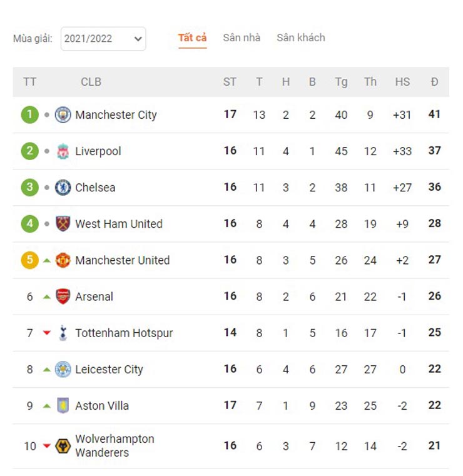Click the Chelsea club badge
Image resolution: width=463 pixels, height=476 pixels.
[63, 187]
